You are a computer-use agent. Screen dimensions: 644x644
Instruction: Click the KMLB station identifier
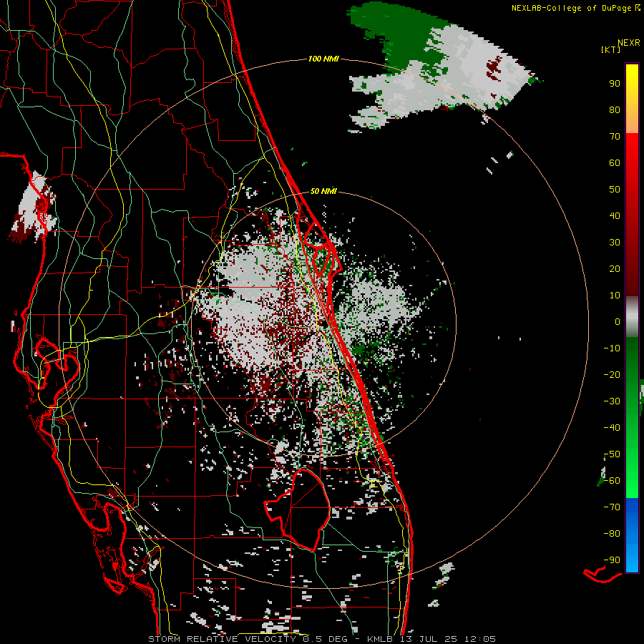379,639
